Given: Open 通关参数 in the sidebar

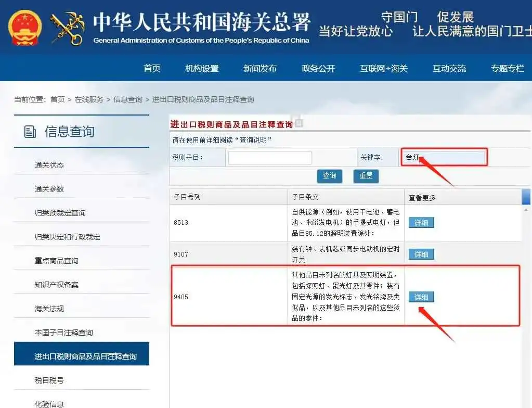Looking at the screenshot, I should [x=49, y=189].
